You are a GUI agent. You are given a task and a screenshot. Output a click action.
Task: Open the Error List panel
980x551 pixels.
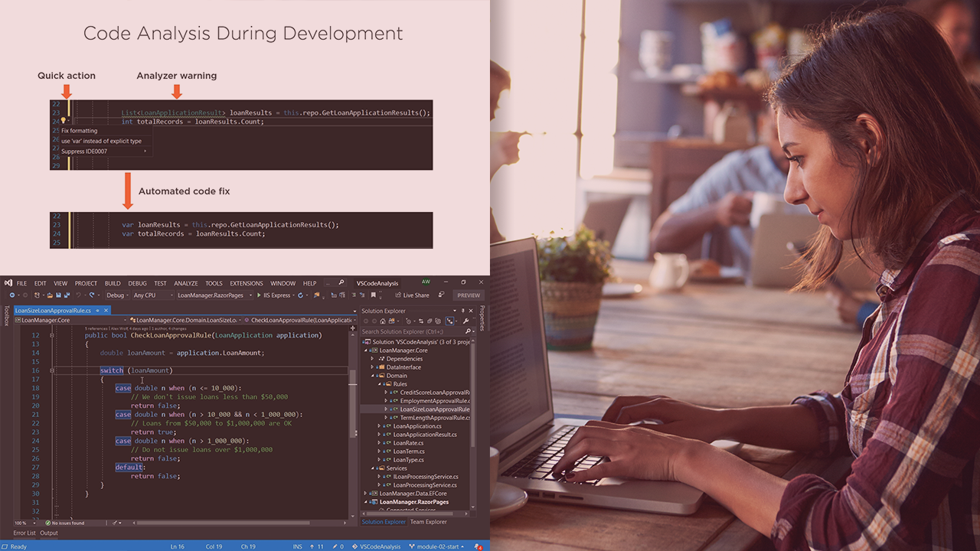click(x=24, y=533)
